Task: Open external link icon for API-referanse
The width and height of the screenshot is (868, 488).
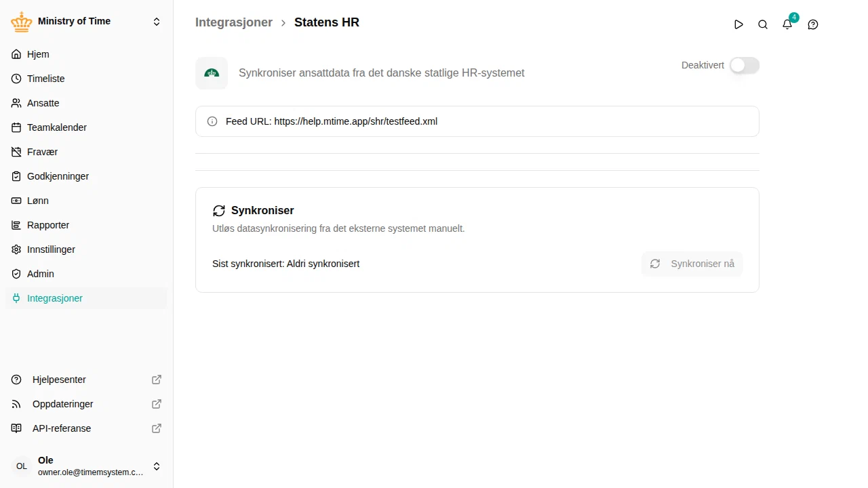Action: point(157,428)
